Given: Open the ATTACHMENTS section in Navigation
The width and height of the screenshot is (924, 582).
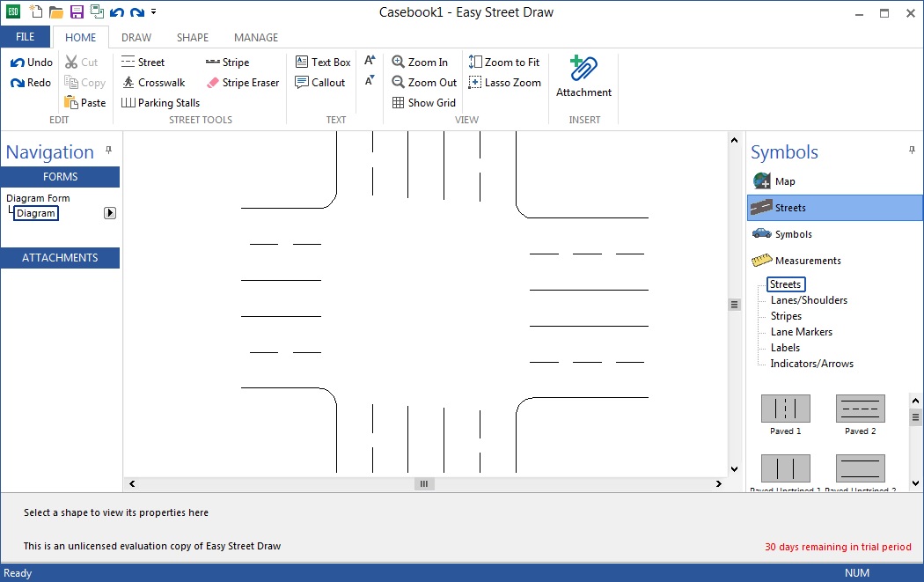Looking at the screenshot, I should 60,257.
